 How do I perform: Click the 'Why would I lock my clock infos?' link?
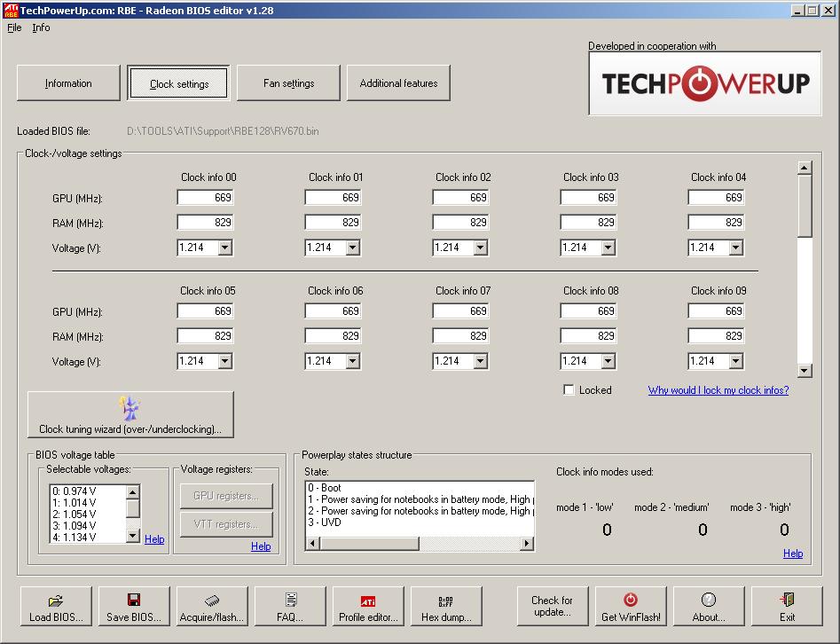(718, 390)
